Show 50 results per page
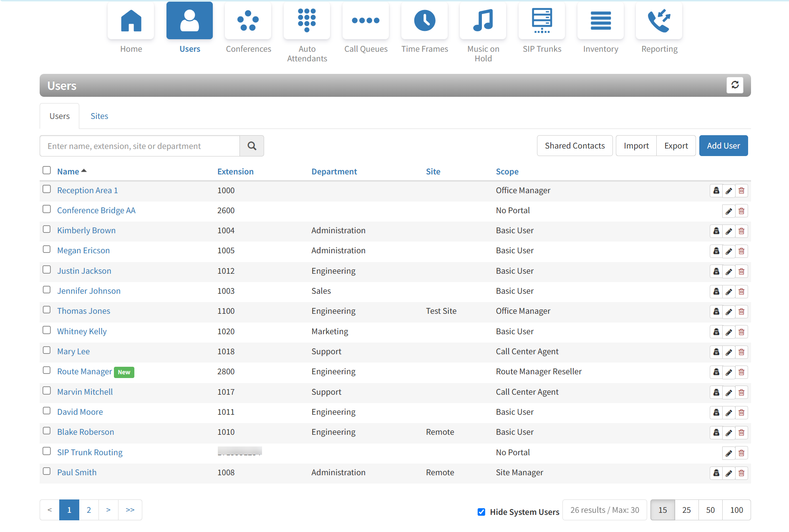This screenshot has width=789, height=532. click(710, 510)
